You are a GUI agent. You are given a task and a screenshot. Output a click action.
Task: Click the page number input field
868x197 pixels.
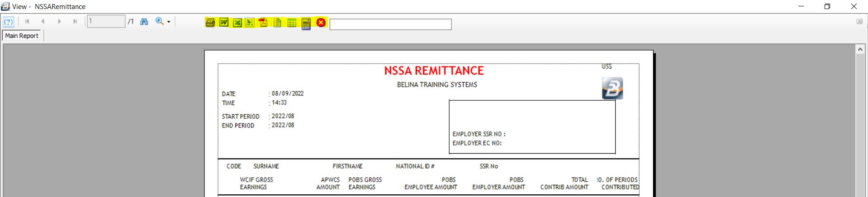[106, 21]
